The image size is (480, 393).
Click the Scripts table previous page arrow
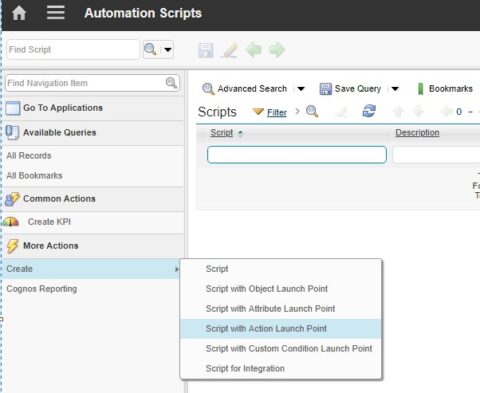coord(446,112)
